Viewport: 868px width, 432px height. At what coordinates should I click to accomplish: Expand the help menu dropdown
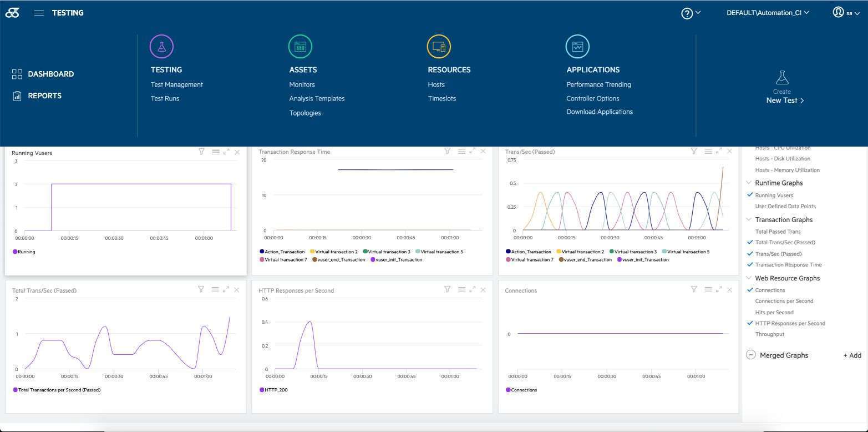click(x=691, y=13)
